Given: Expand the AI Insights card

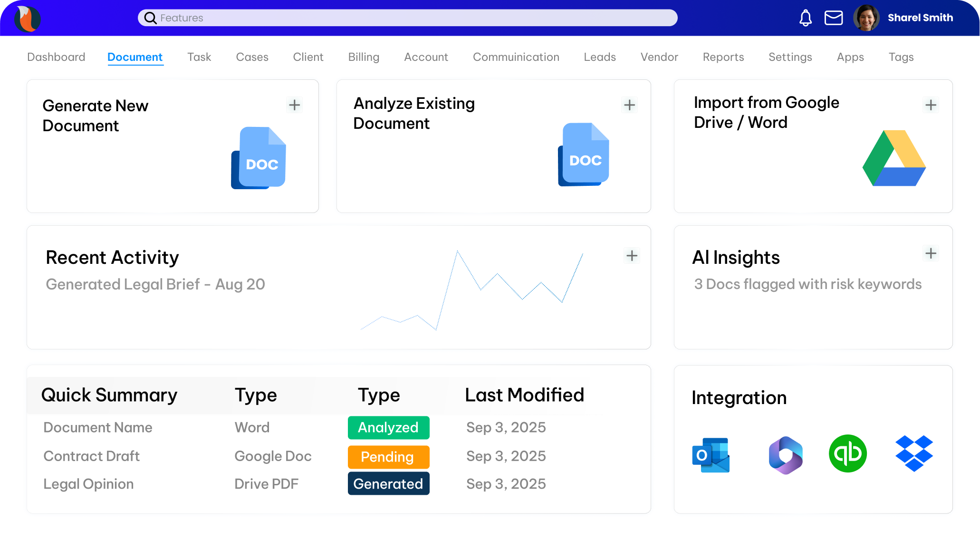Looking at the screenshot, I should tap(931, 253).
